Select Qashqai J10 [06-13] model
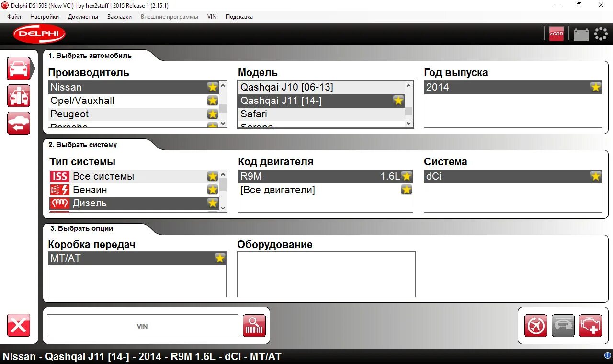613x364 pixels. [x=321, y=87]
